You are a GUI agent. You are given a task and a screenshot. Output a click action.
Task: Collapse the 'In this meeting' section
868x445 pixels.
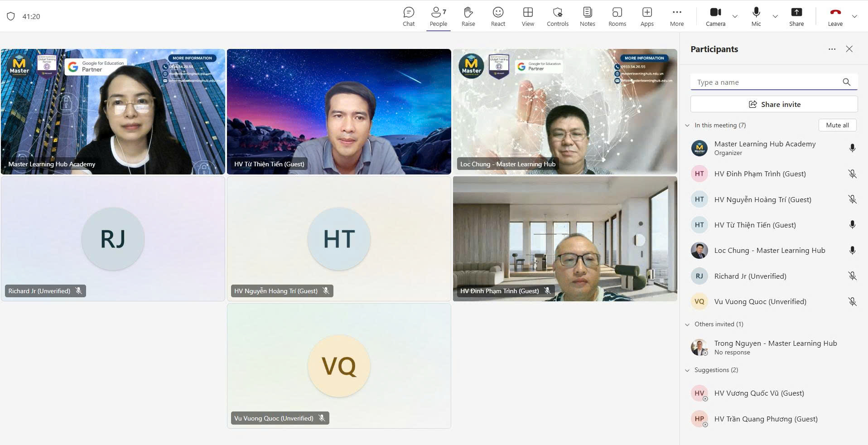pyautogui.click(x=687, y=126)
